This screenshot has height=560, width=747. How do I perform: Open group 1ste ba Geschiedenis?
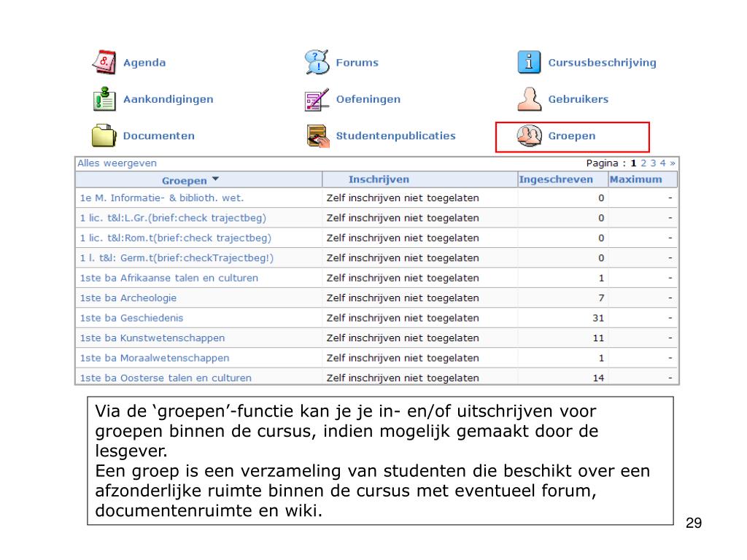131,318
